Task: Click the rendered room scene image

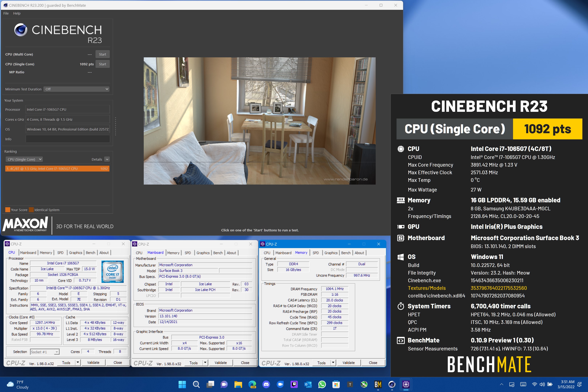Action: 260,121
